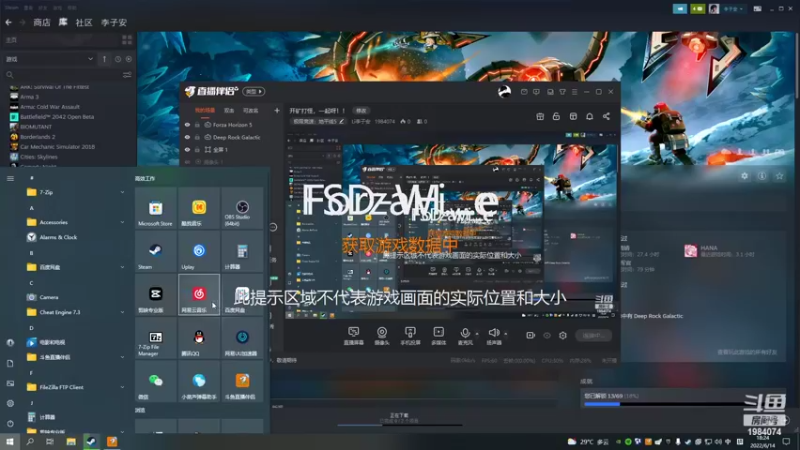
Task: Toggle lock on Deep Rock Galactic source
Action: click(197, 137)
